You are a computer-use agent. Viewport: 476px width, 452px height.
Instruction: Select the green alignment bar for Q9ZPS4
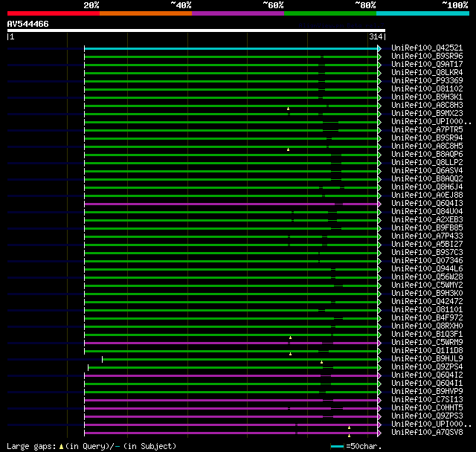223,367
